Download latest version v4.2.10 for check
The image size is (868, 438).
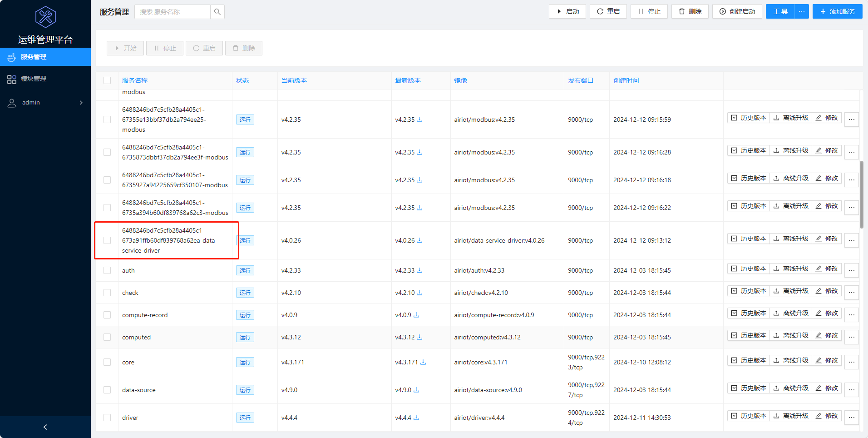tap(419, 293)
